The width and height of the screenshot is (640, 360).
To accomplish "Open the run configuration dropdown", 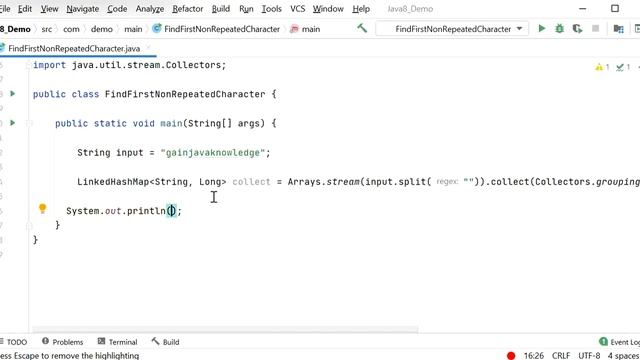I will click(452, 29).
